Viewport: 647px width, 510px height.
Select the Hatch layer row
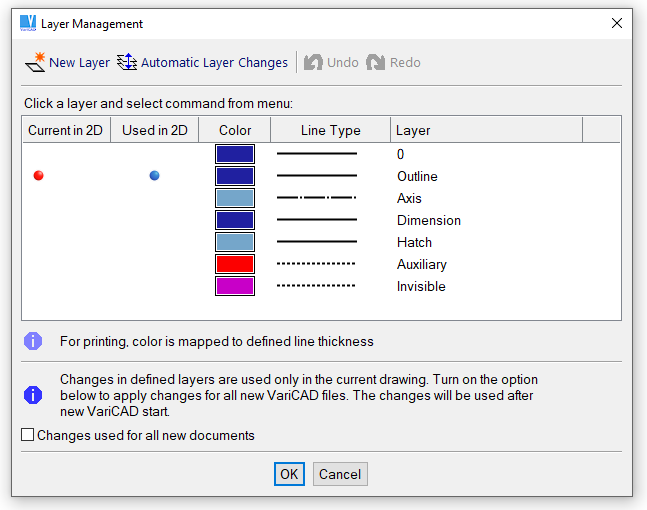coord(414,242)
